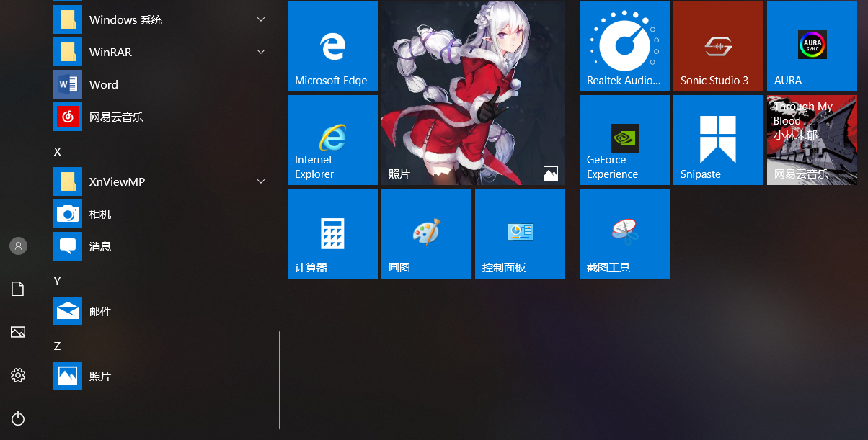Open the 相机 camera app

[x=162, y=214]
